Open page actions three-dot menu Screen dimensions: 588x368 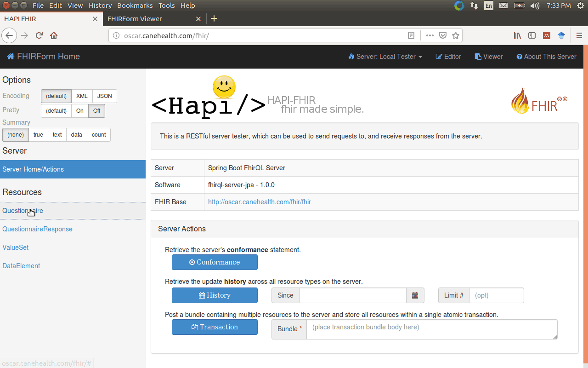[x=430, y=35]
